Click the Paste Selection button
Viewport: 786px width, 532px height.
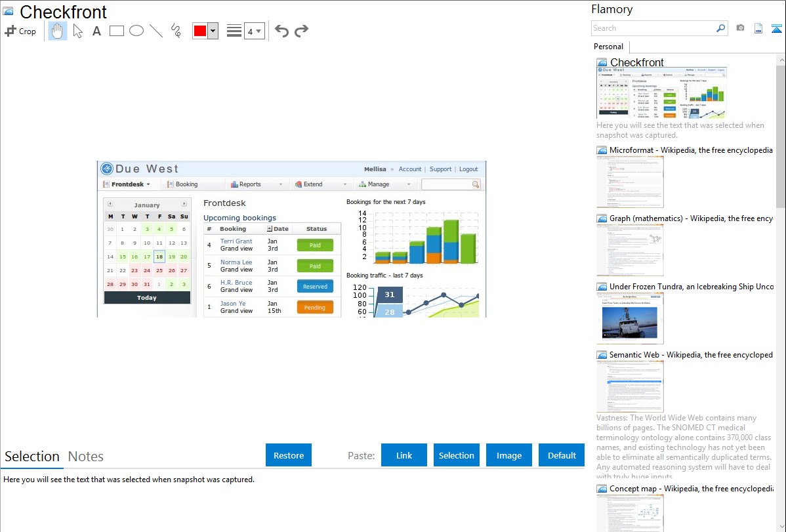[457, 455]
